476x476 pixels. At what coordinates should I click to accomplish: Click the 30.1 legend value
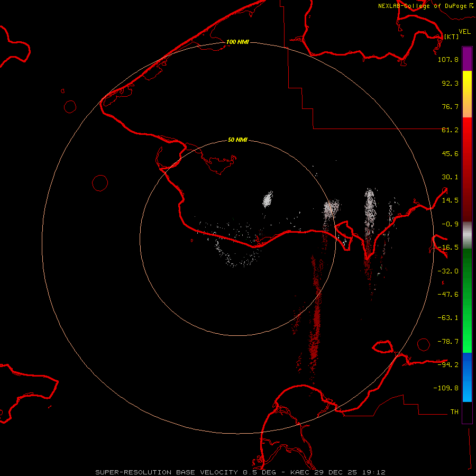[450, 177]
